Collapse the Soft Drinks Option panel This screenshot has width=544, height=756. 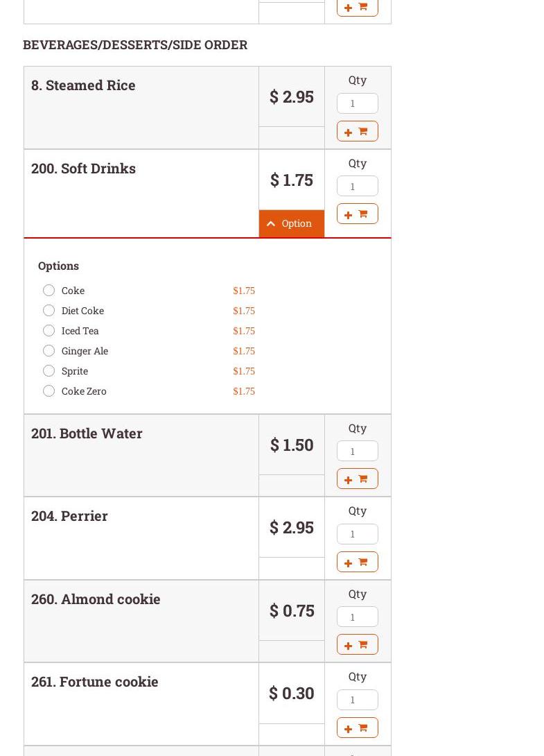[291, 223]
